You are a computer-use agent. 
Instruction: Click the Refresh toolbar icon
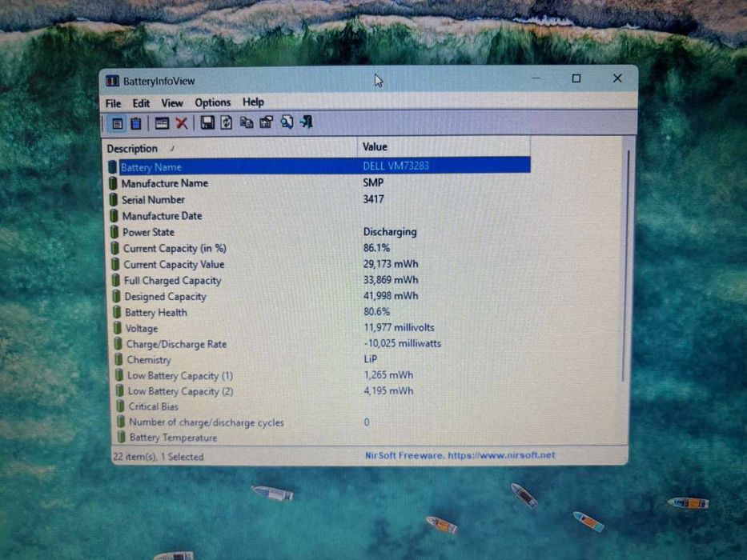coord(227,123)
